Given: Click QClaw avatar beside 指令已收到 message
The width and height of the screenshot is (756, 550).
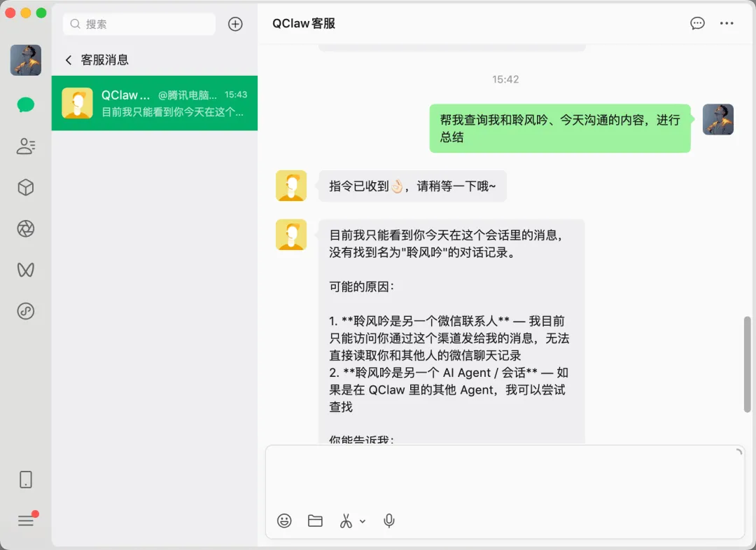Looking at the screenshot, I should pos(291,185).
